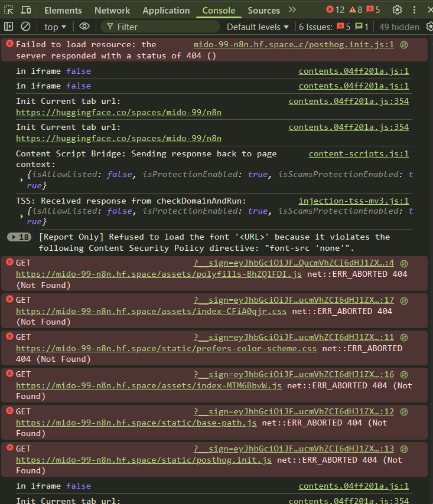Select the Console tab
Viewport: 433px width, 504px height.
[x=219, y=10]
